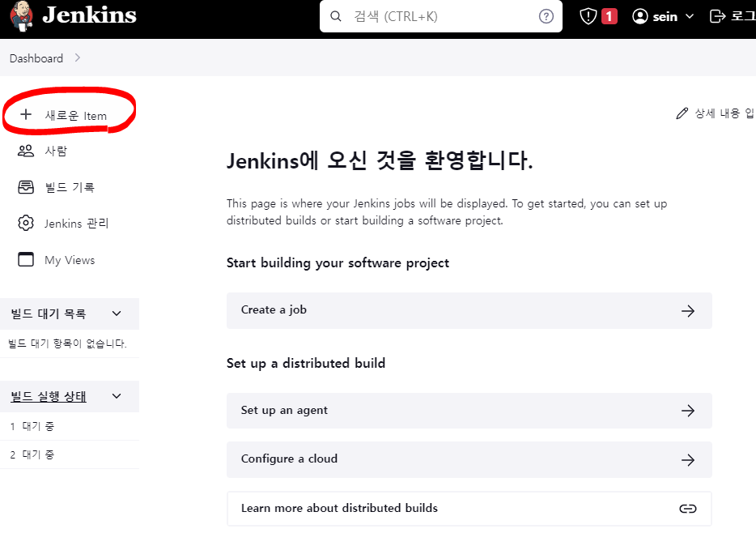The height and width of the screenshot is (546, 756).
Task: Open the My Views sidebar item
Action: 70,260
